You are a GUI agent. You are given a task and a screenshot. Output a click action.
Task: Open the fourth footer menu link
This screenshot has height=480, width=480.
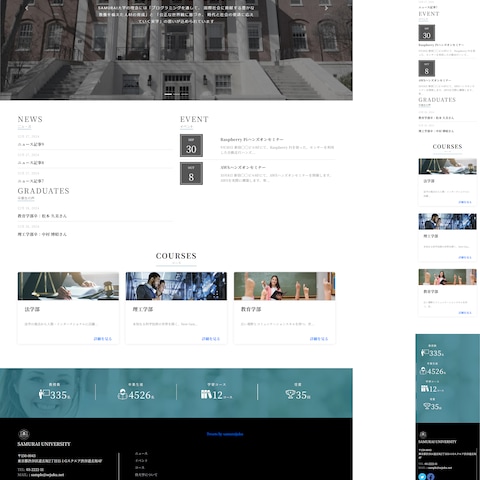tap(146, 475)
